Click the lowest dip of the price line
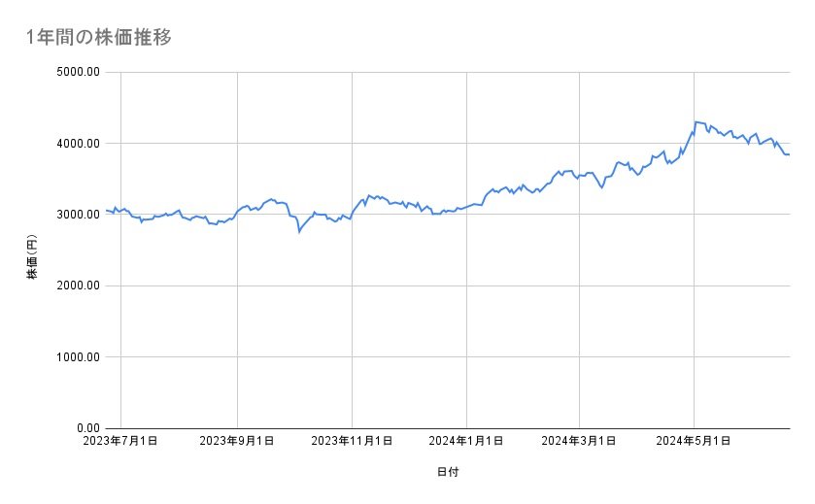Screen dimensions: 815x504 pos(298,232)
